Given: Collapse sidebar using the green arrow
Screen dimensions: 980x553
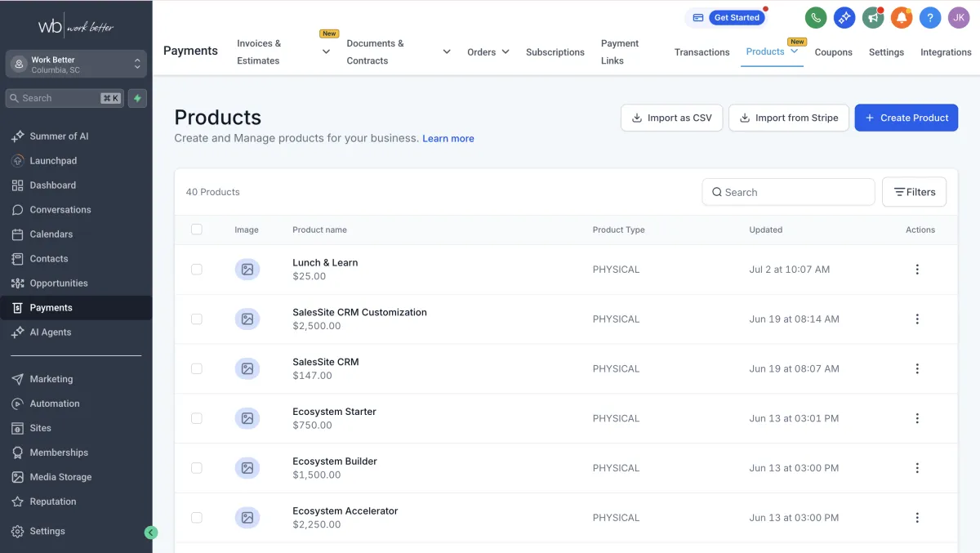Looking at the screenshot, I should (150, 532).
